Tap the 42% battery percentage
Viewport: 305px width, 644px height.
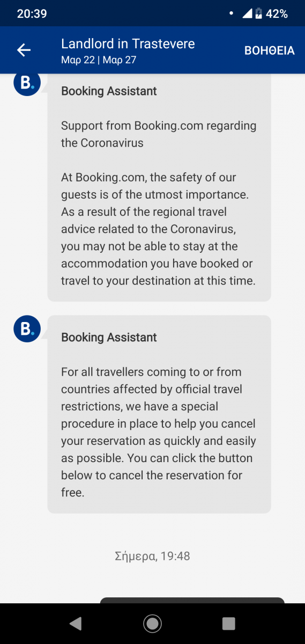[277, 14]
